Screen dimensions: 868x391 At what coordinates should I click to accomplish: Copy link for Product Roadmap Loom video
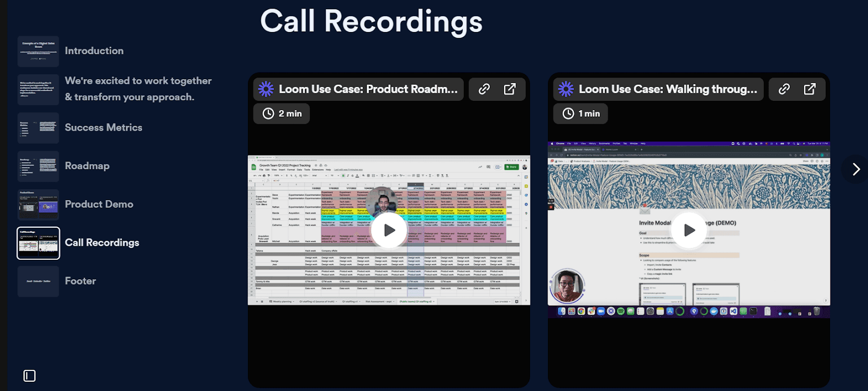pyautogui.click(x=484, y=89)
